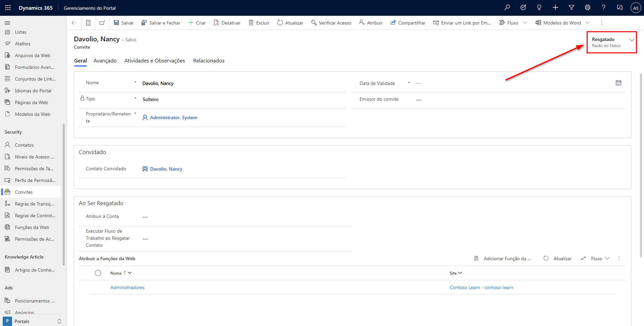Click Adicionar Função da Web button
This screenshot has height=326, width=644.
pos(502,259)
